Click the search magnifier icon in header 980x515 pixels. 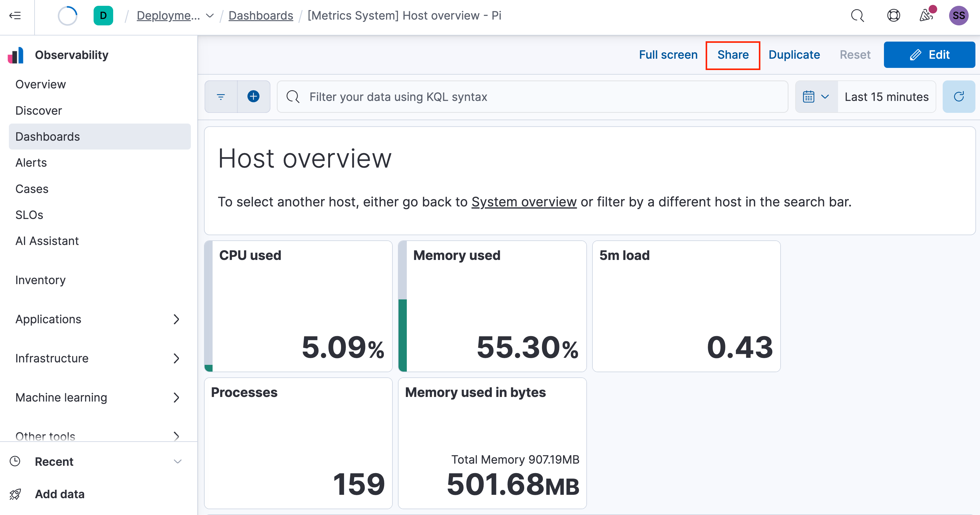[857, 16]
